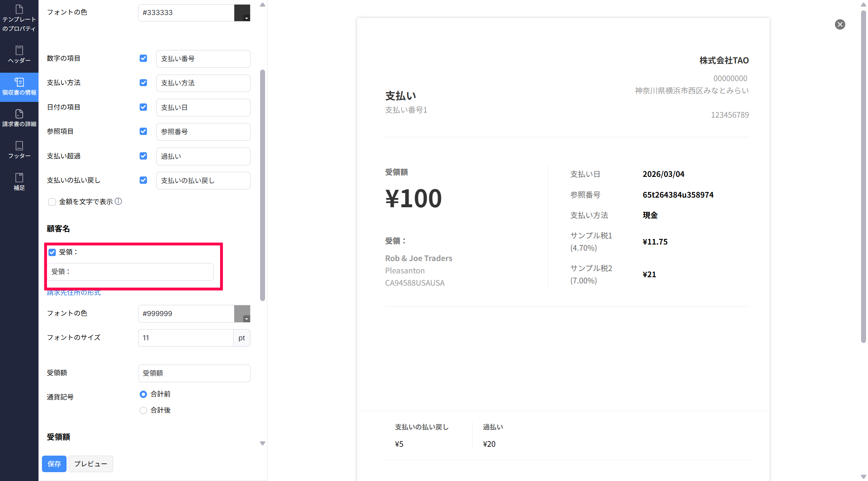The image size is (868, 481).
Task: Open 請求先住所の形式 link
Action: tap(74, 293)
